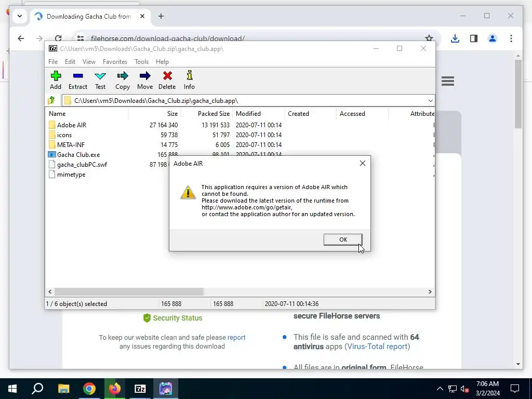Open Chrome downloads icon
The height and width of the screenshot is (399, 532).
pos(455,38)
